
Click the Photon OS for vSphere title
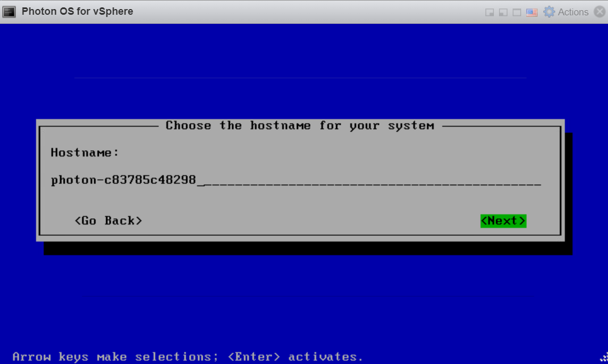77,11
